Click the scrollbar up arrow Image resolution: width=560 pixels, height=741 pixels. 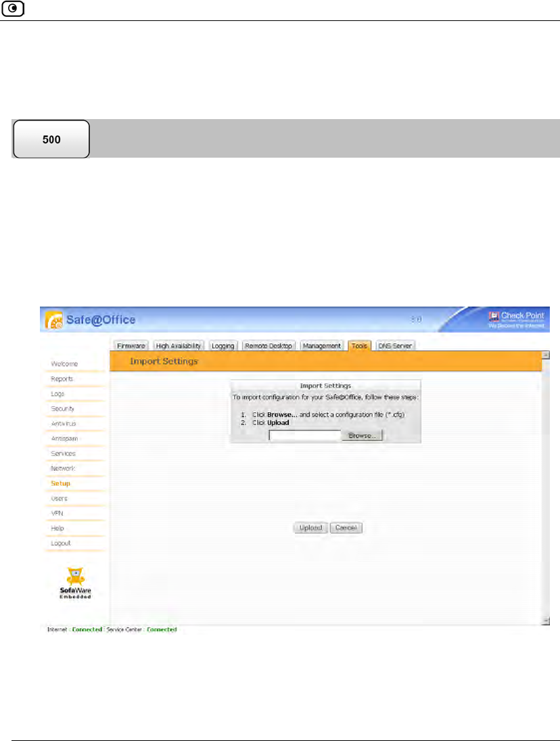pyautogui.click(x=546, y=355)
